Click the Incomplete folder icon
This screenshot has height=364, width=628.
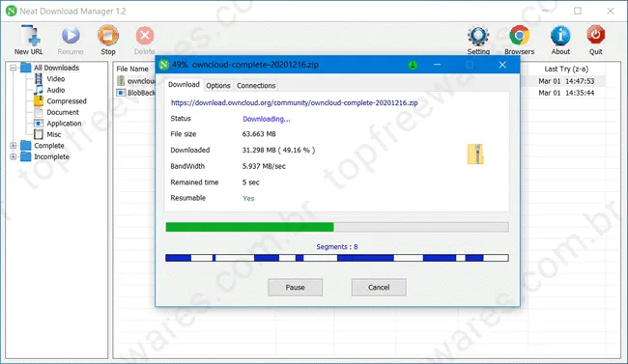26,156
